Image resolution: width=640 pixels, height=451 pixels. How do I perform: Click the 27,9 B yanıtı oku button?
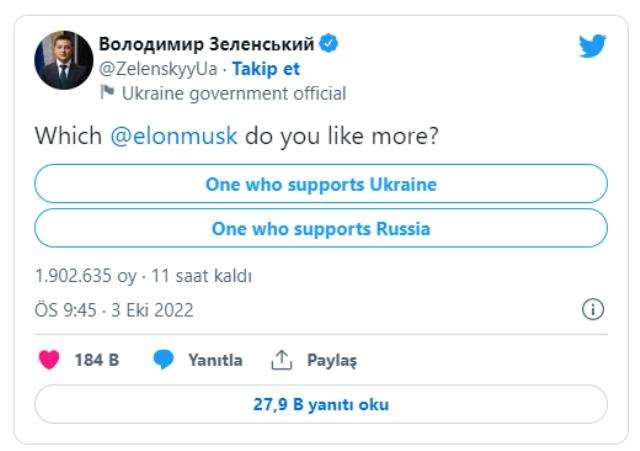pyautogui.click(x=321, y=404)
